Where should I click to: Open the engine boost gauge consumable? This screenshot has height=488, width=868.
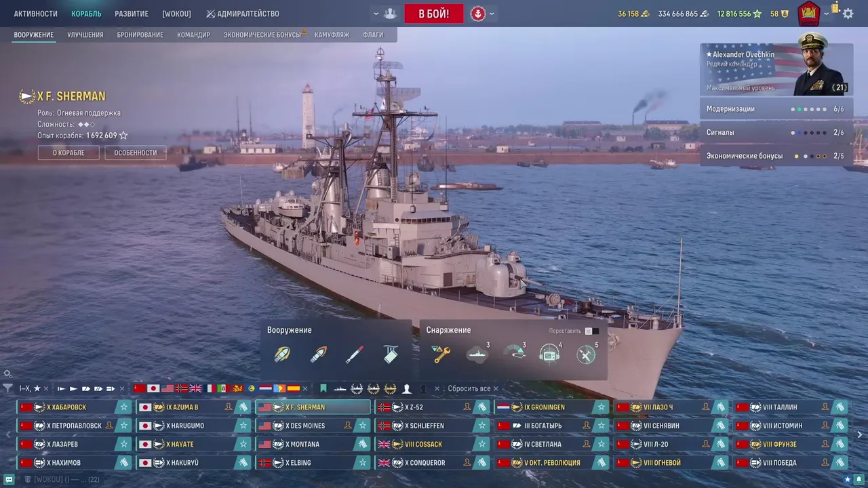coord(514,354)
